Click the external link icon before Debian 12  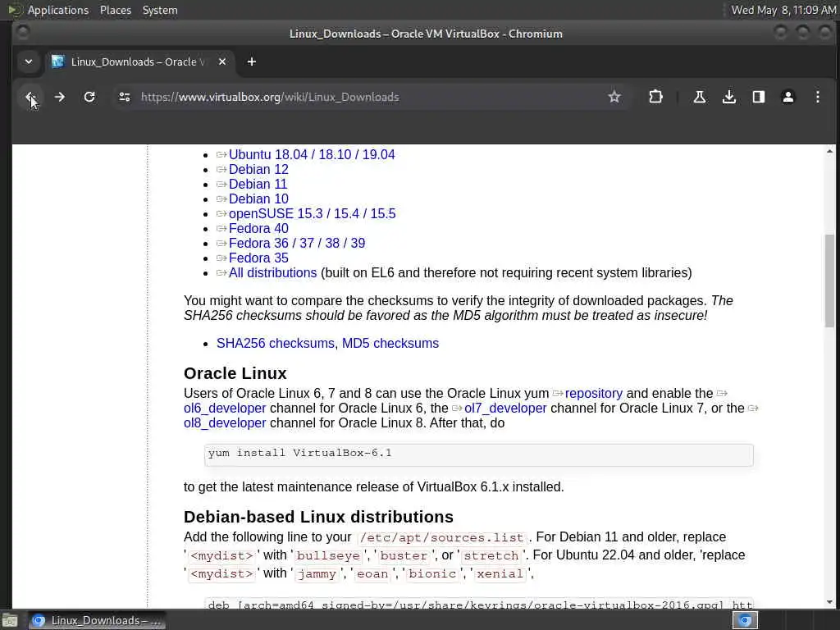click(221, 170)
